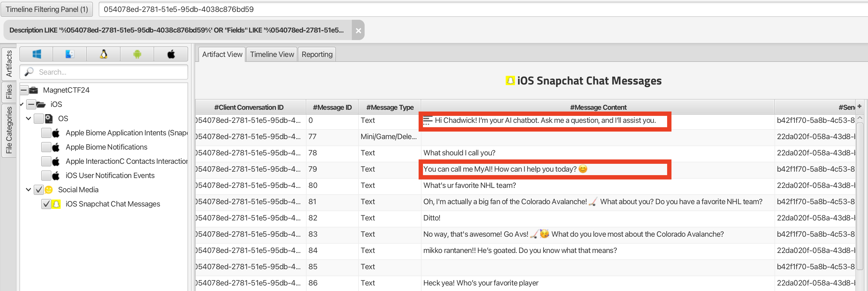
Task: Click the Apple icon beside iOS User Notification Events
Action: 56,176
